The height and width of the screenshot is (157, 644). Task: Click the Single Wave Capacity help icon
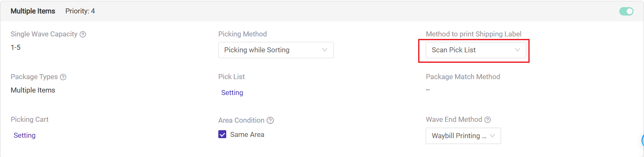83,34
